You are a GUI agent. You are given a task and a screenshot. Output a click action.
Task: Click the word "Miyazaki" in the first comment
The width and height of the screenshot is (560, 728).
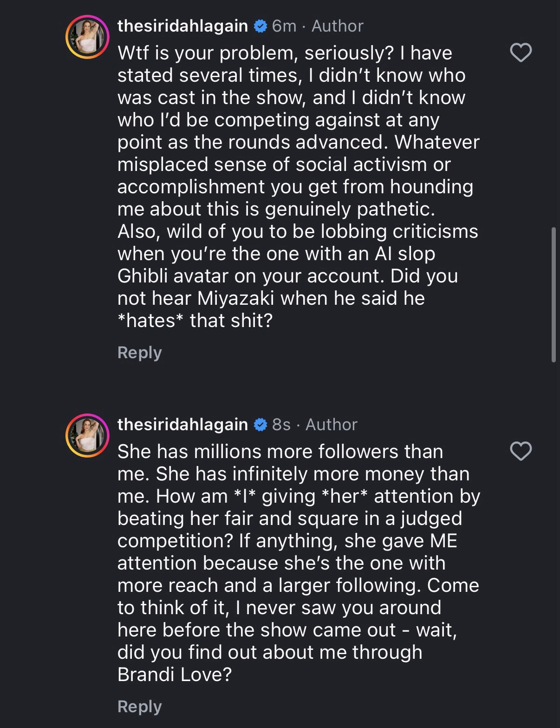235,298
